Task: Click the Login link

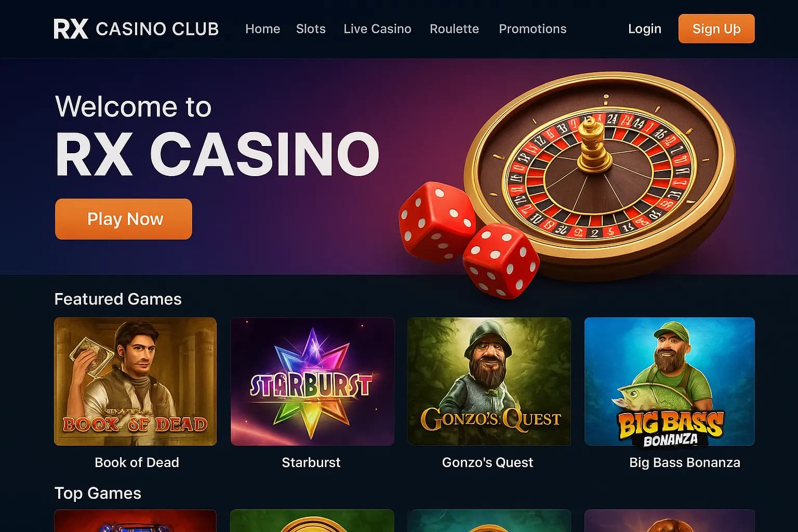Action: tap(645, 29)
